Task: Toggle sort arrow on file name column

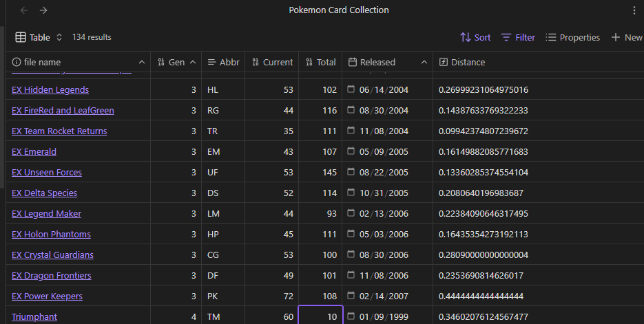Action: point(142,63)
